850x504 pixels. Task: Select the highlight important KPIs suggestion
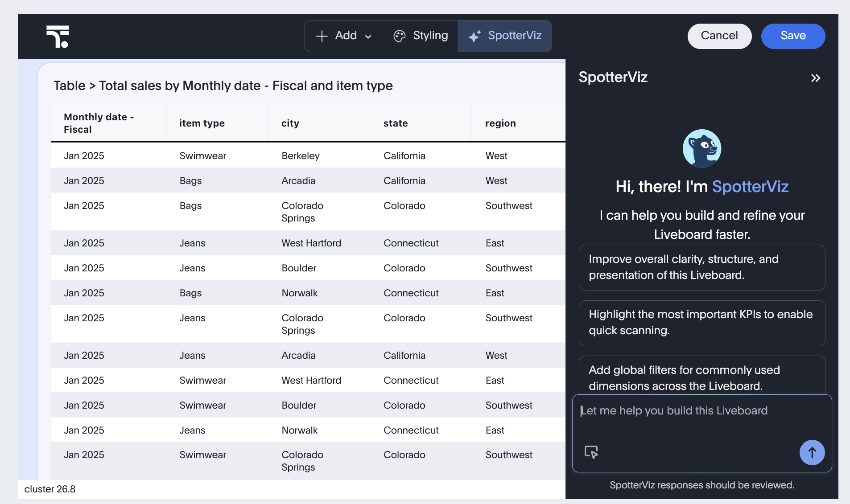[x=702, y=323]
